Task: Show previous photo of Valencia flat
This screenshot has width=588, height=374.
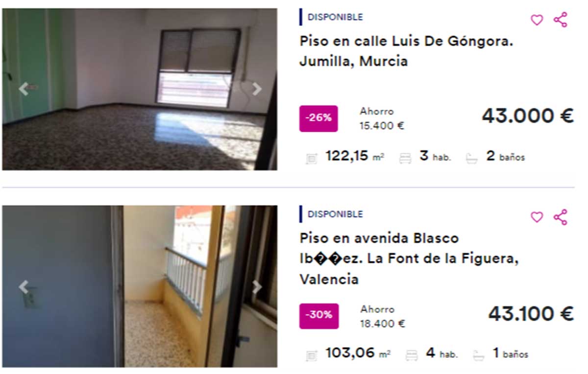Action: coord(23,287)
